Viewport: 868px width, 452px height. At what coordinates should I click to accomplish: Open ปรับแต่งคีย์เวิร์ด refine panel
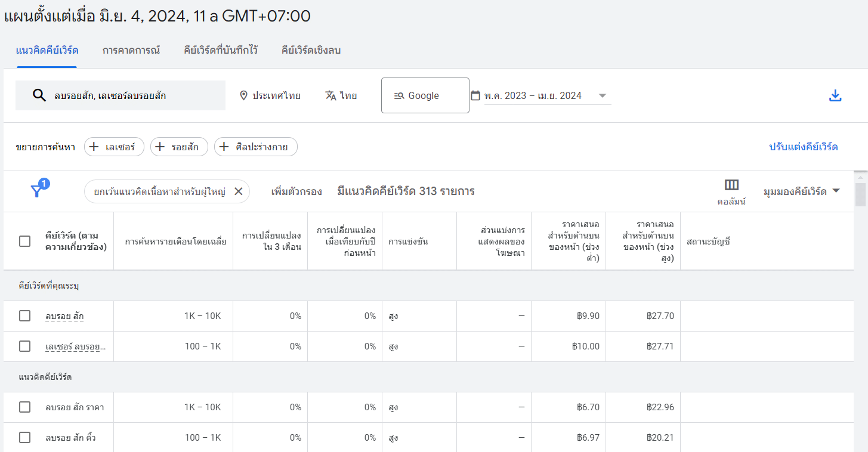(803, 147)
